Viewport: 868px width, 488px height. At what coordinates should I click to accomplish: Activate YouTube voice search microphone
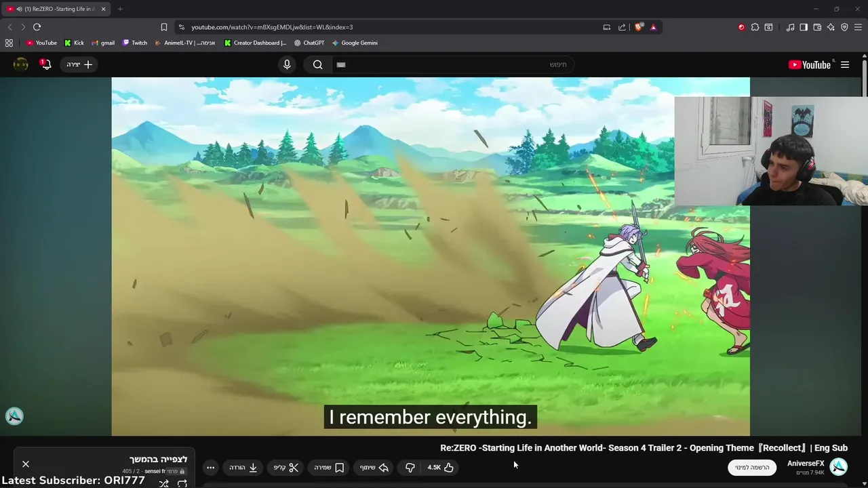tap(287, 64)
